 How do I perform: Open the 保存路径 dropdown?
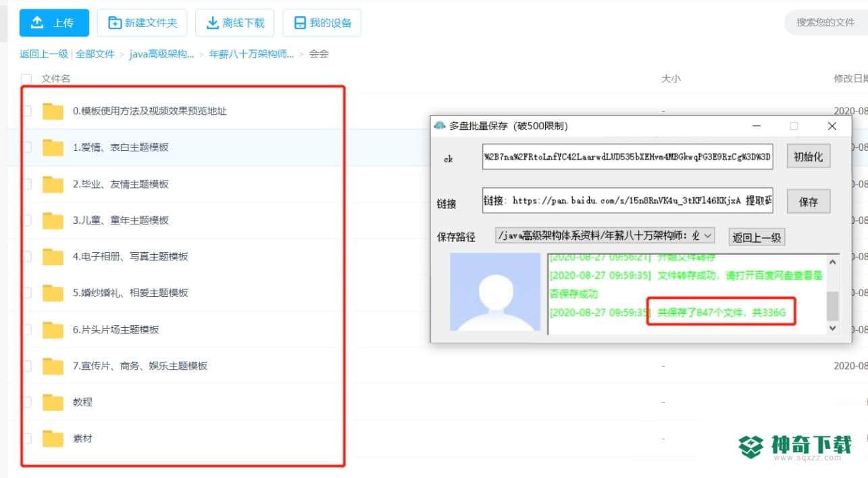tap(605, 236)
